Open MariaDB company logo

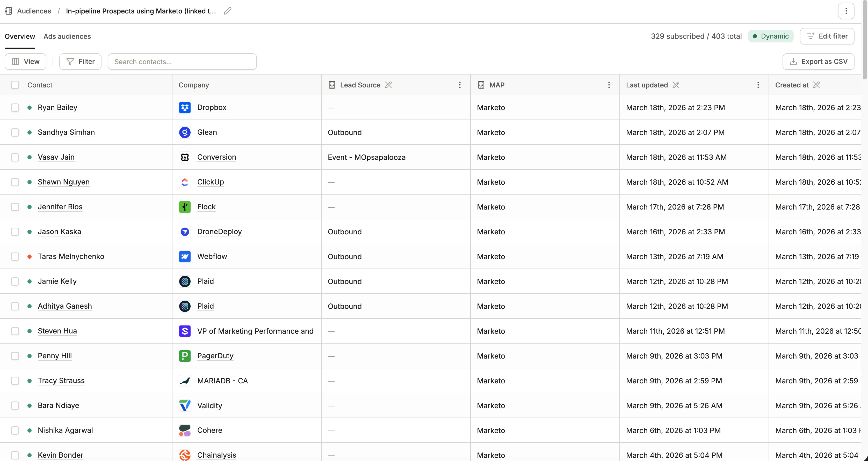point(185,381)
